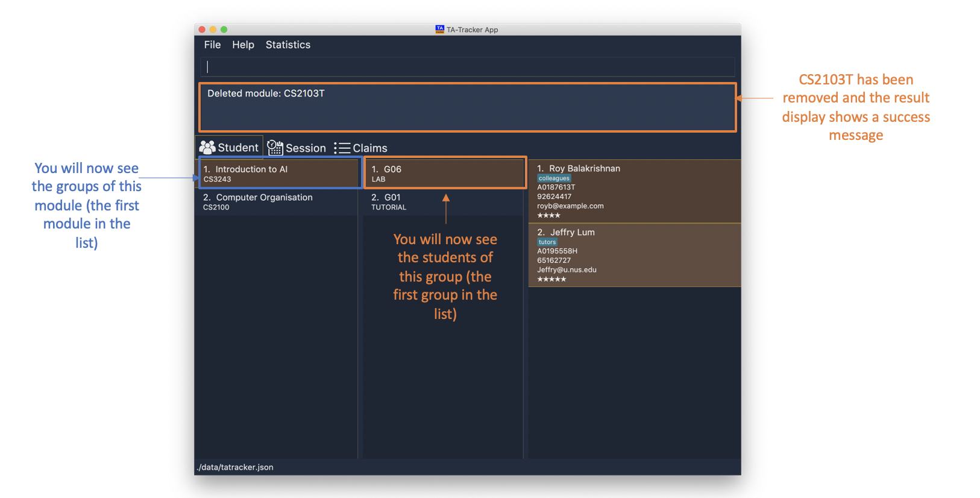Click email royb@example.com
Image resolution: width=980 pixels, height=498 pixels.
(x=570, y=206)
